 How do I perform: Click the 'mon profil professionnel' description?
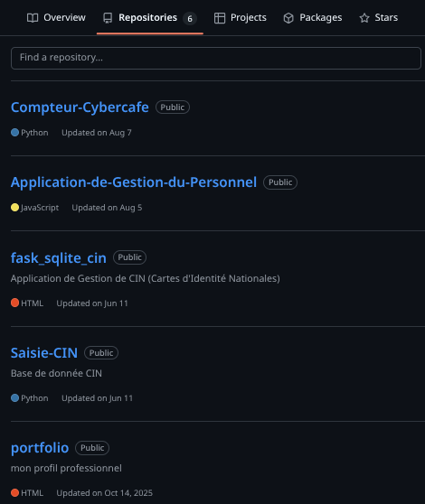[x=66, y=468]
